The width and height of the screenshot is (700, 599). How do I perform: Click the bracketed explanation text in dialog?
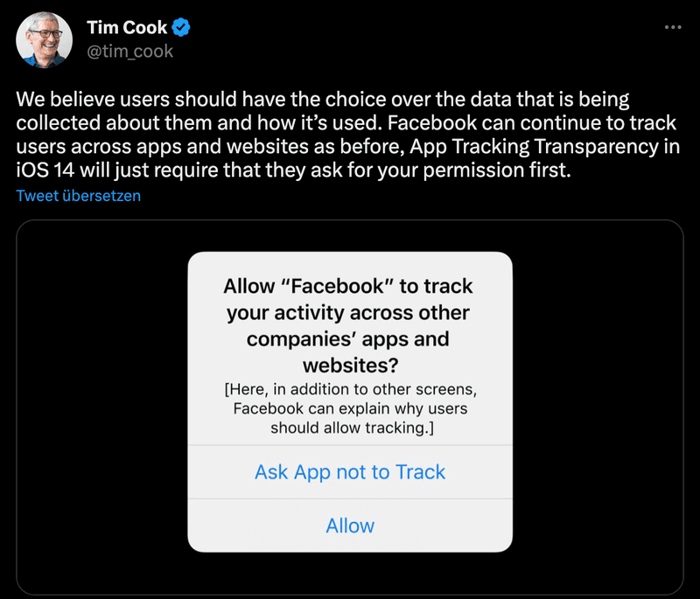click(x=351, y=408)
